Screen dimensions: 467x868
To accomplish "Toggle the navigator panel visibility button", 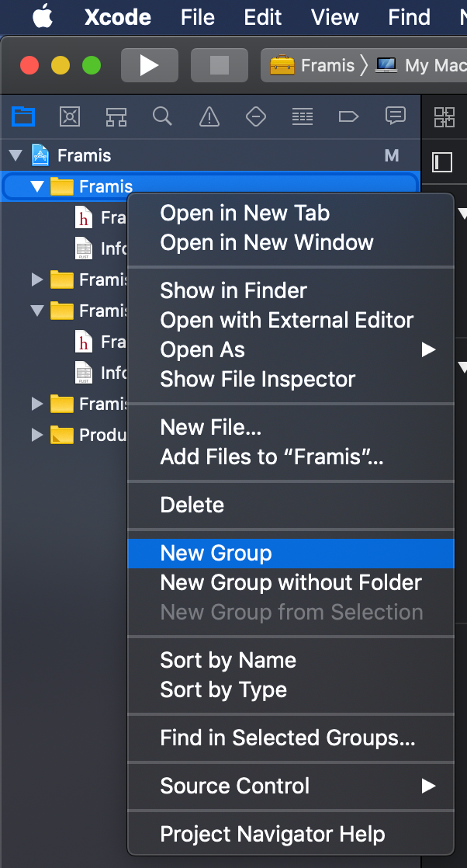I will click(442, 163).
